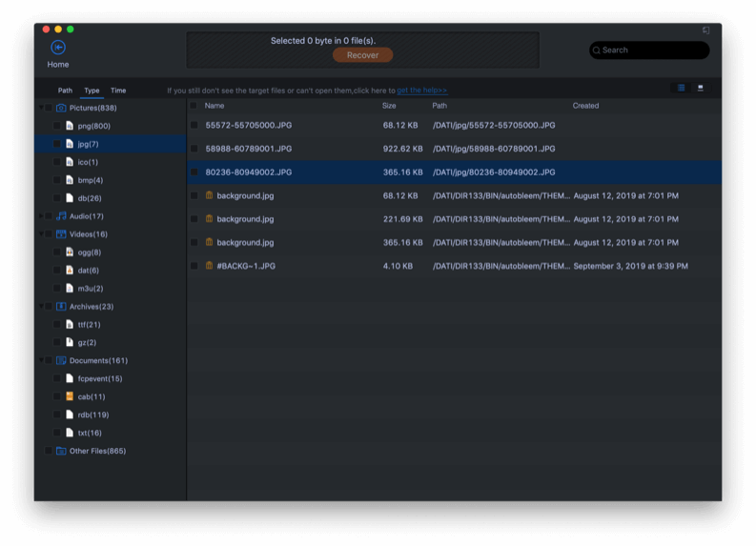Collapse the Archives(23) category
This screenshot has width=756, height=546.
click(41, 307)
